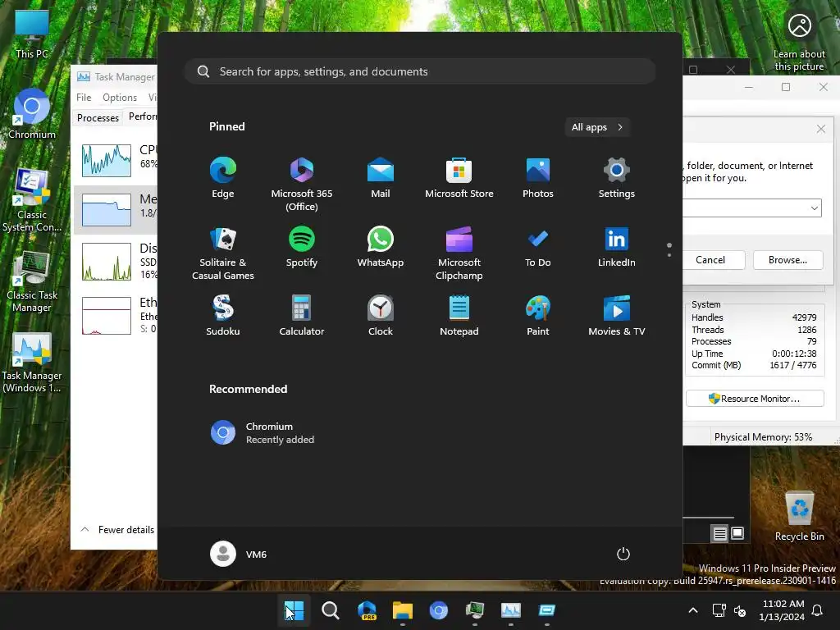
Task: Switch to Processes tab in Task Manager
Action: 98,117
